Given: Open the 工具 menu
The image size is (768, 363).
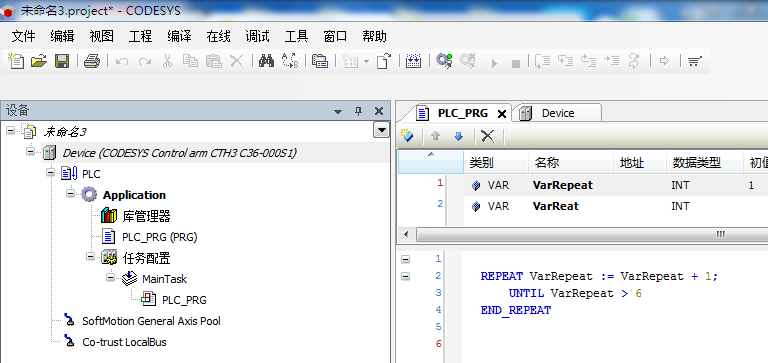Looking at the screenshot, I should coord(296,36).
